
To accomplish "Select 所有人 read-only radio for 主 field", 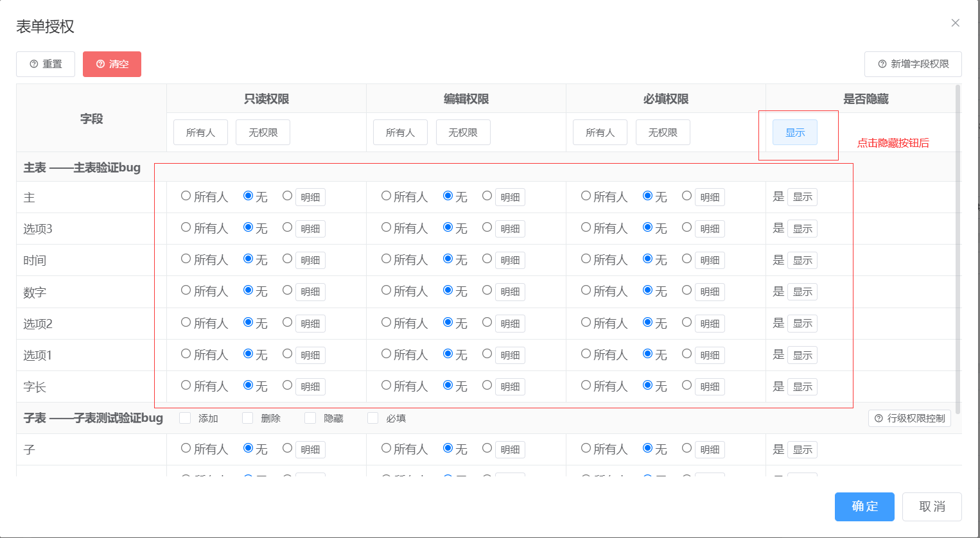I will (x=186, y=196).
